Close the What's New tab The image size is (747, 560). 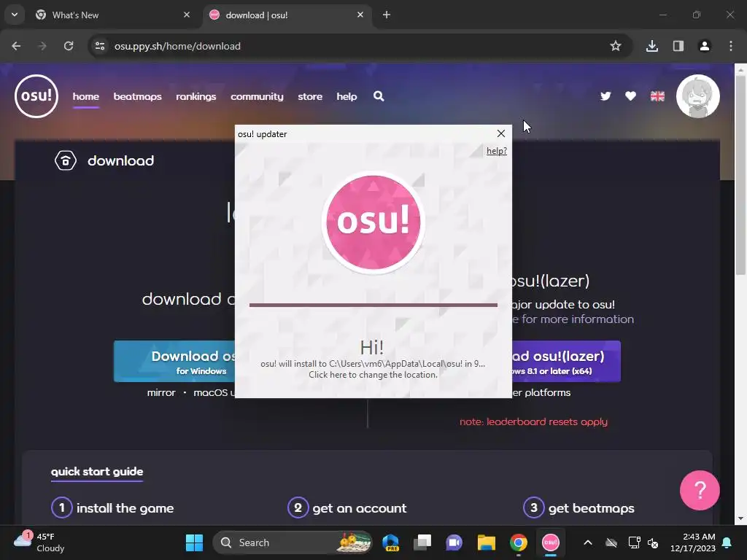tap(187, 15)
